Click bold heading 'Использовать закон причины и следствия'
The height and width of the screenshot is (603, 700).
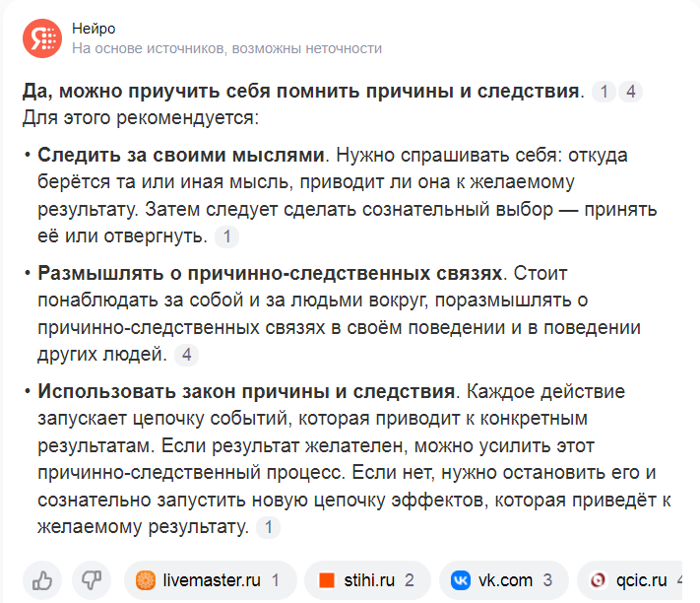point(246,391)
